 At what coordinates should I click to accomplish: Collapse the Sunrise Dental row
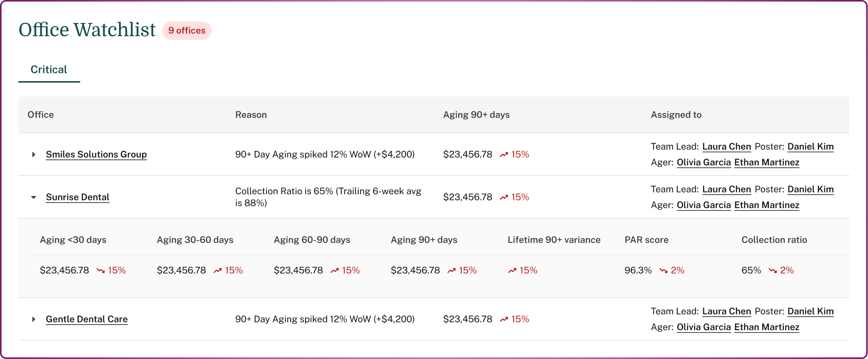[34, 197]
